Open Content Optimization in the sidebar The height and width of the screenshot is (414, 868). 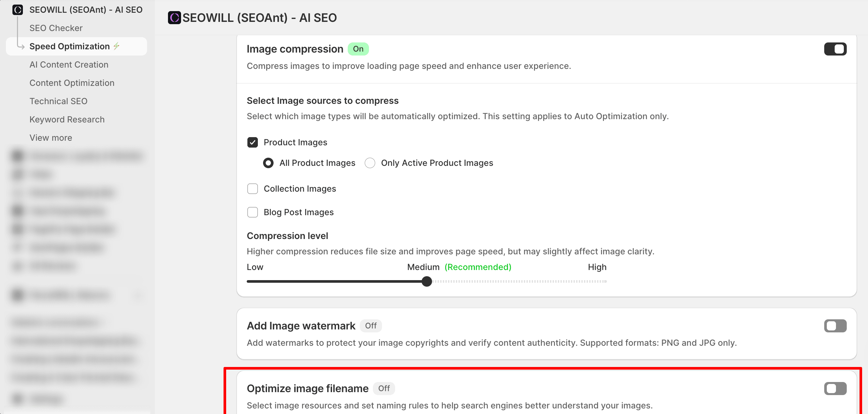[x=72, y=83]
